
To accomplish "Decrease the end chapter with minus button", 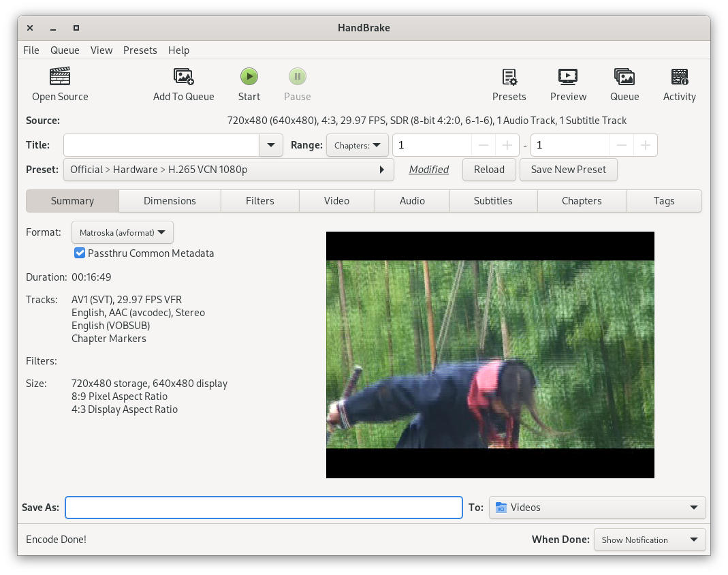I will pos(622,145).
